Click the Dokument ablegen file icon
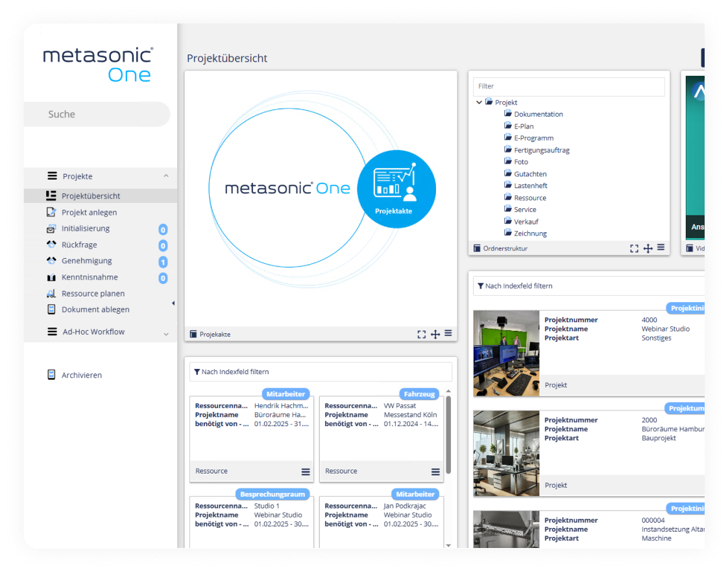 click(x=51, y=309)
